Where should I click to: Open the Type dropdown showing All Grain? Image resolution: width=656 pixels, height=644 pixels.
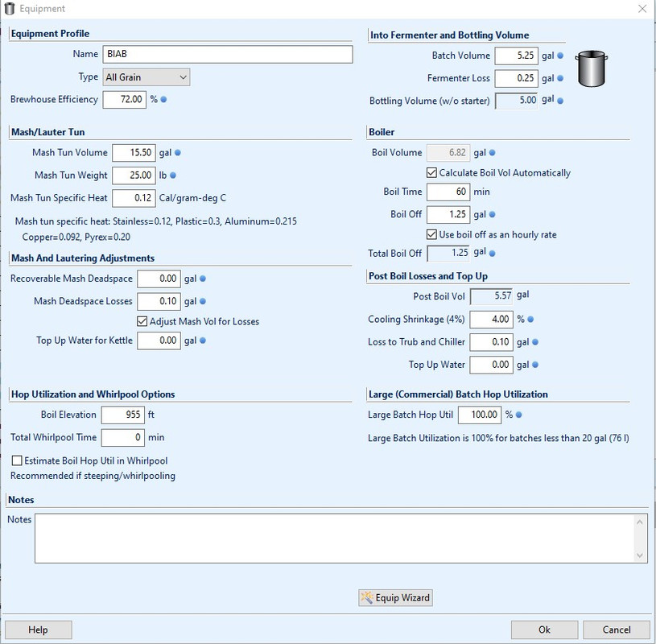point(146,77)
